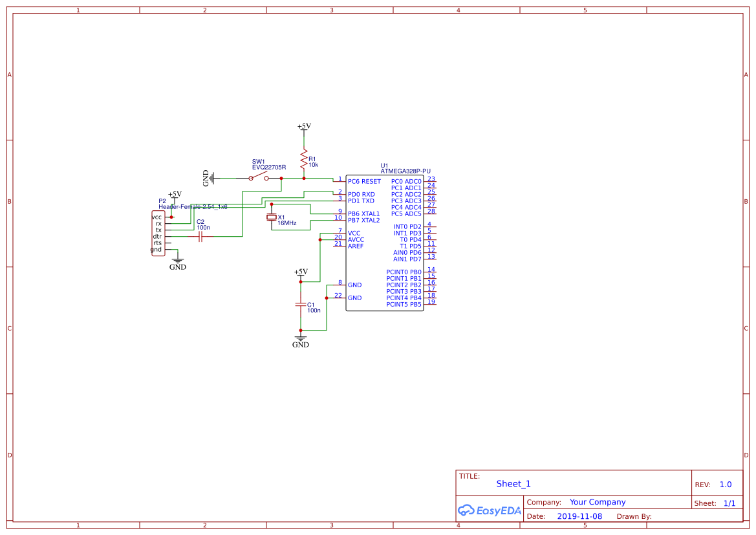Click the Sheet_1 title text
The width and height of the screenshot is (756, 535).
513,484
